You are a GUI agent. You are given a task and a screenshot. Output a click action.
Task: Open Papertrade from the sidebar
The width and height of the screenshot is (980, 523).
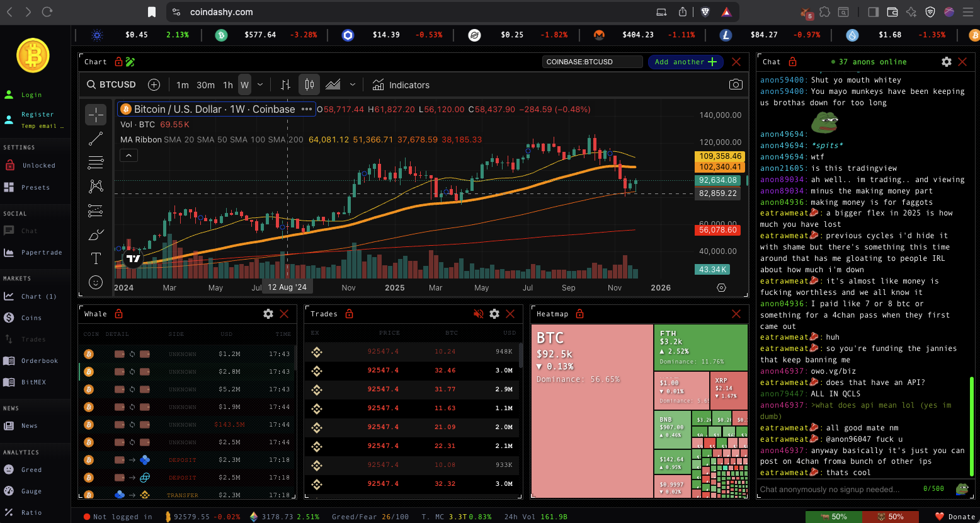[33, 253]
